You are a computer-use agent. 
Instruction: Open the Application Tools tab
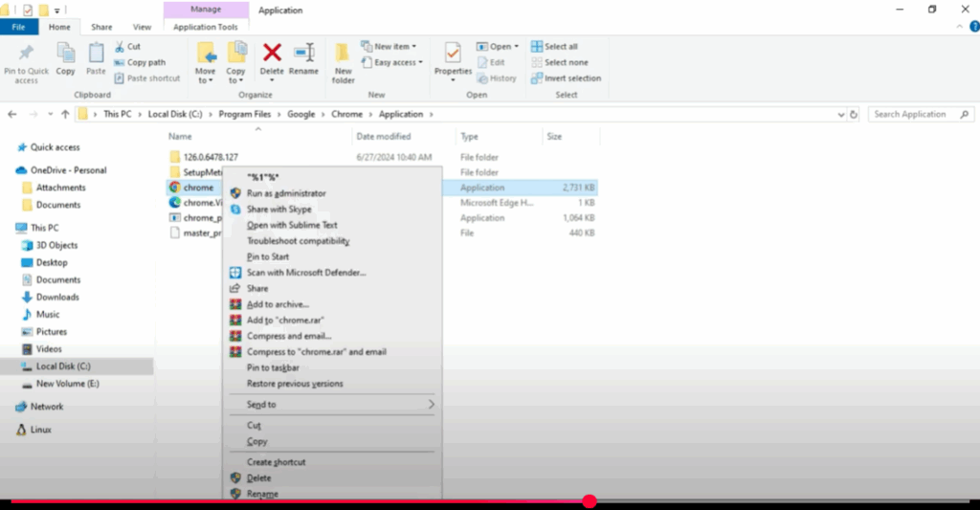pos(206,27)
